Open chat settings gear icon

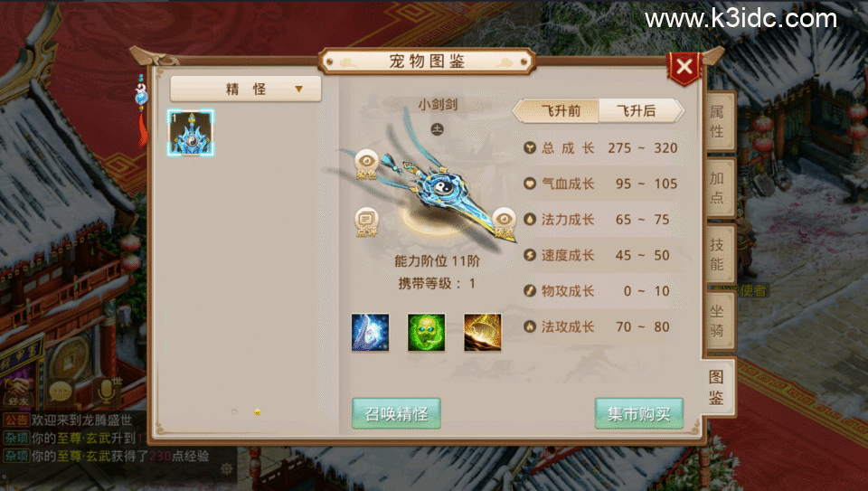coord(226,469)
